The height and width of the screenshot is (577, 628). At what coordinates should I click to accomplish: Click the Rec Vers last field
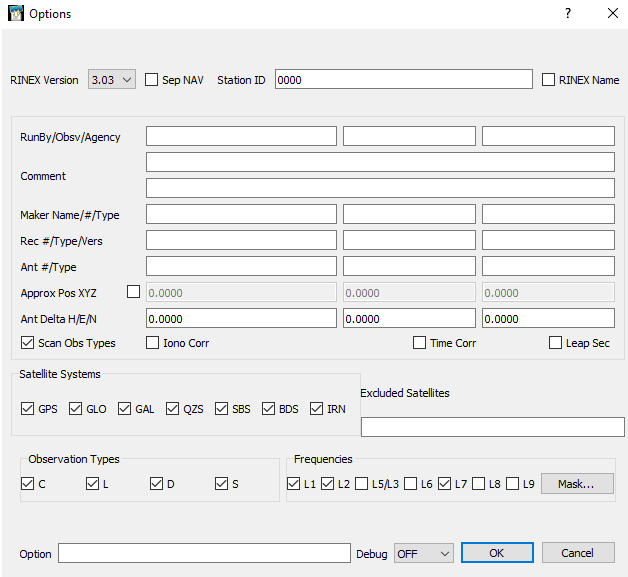(x=548, y=240)
